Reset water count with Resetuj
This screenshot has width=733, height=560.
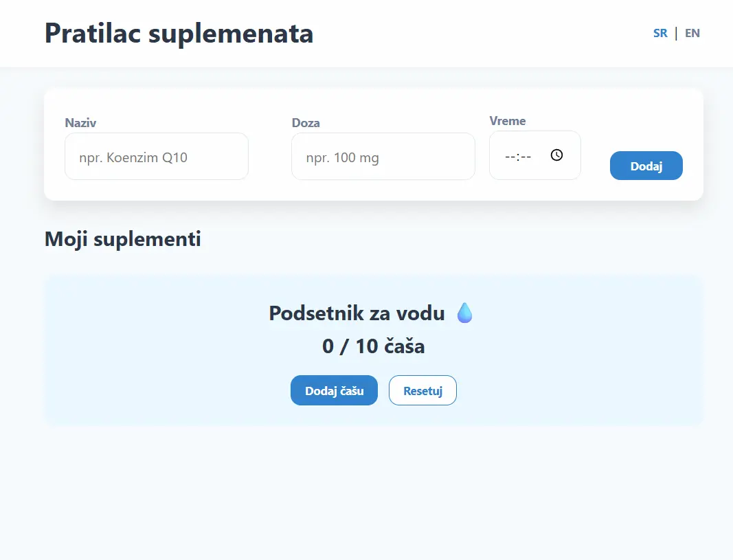[422, 390]
